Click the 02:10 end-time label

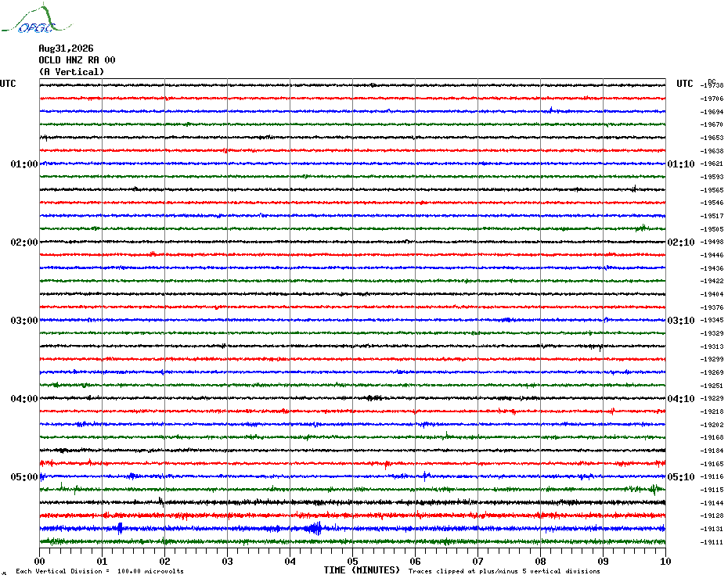(x=681, y=242)
